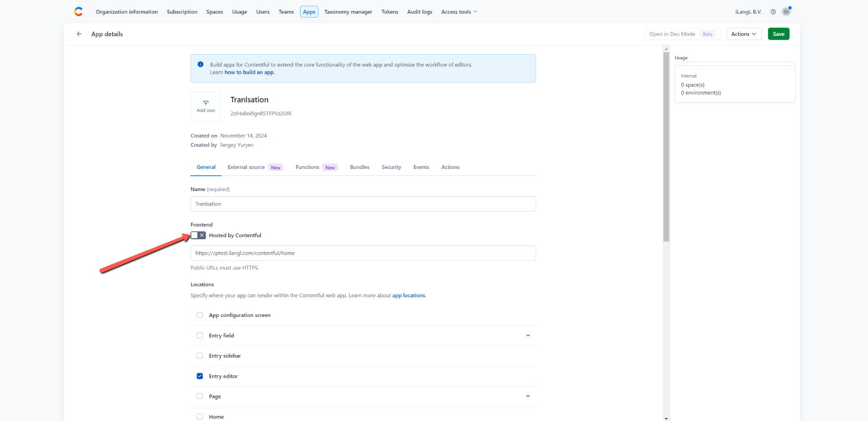The height and width of the screenshot is (421, 868).
Task: Click into the Name input field
Action: coord(363,204)
